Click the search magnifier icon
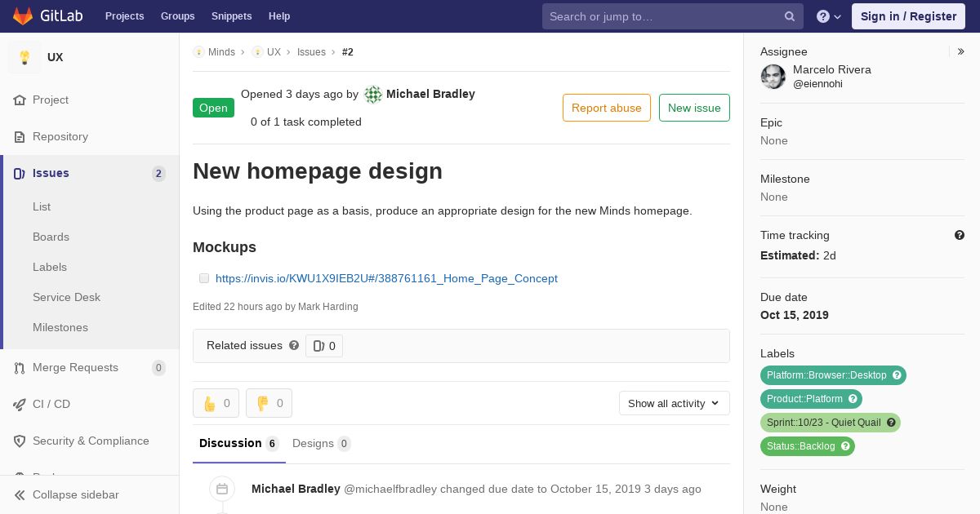Screen dimensions: 980x514 (x=790, y=16)
